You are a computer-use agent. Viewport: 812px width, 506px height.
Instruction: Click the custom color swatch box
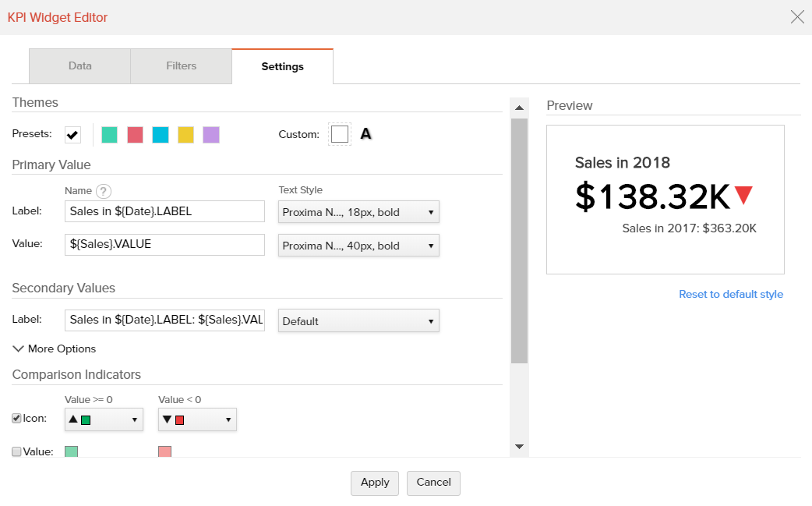pyautogui.click(x=339, y=133)
